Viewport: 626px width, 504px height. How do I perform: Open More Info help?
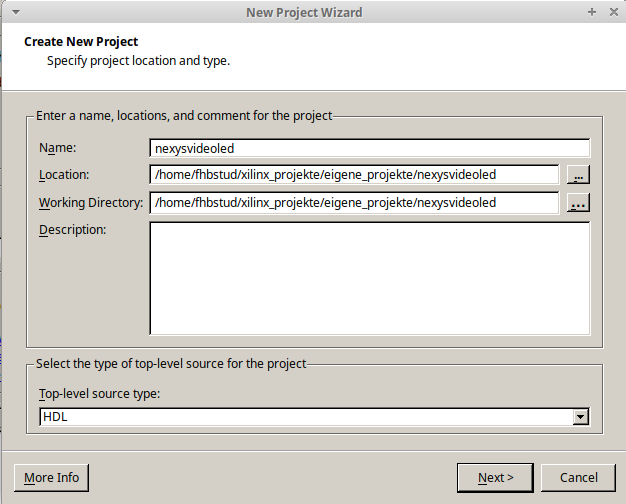click(52, 477)
